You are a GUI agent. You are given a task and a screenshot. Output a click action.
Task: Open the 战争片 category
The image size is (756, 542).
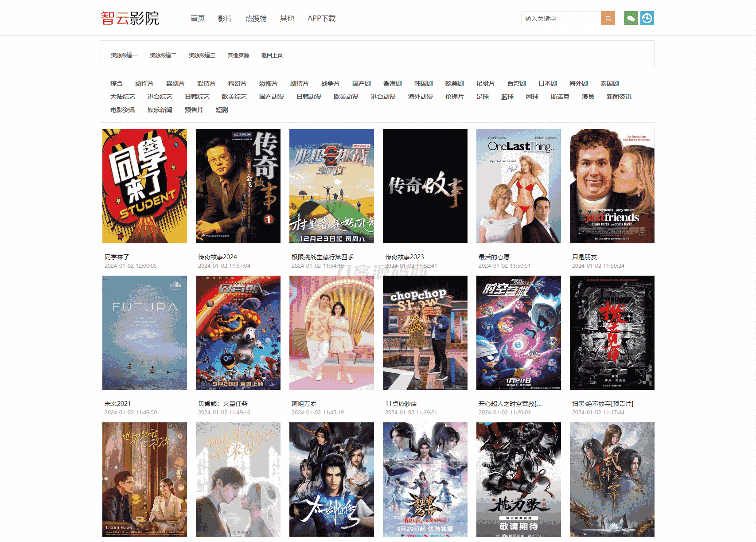coord(331,83)
